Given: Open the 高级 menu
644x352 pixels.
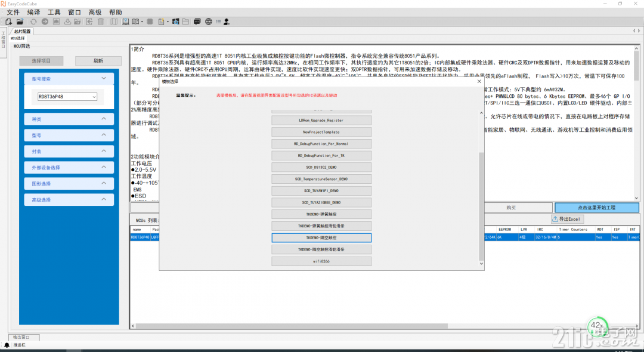Looking at the screenshot, I should click(95, 13).
